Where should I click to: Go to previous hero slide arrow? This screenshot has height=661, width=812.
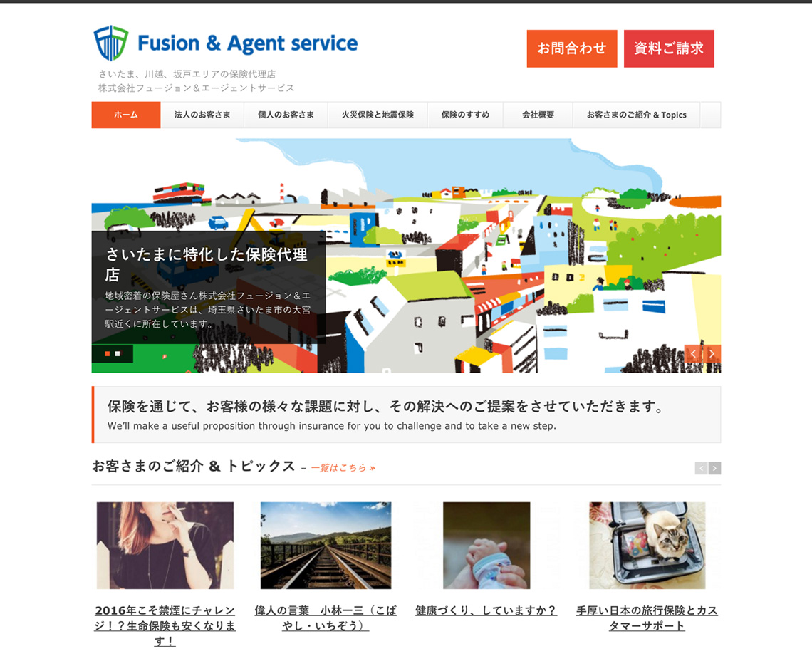[694, 354]
